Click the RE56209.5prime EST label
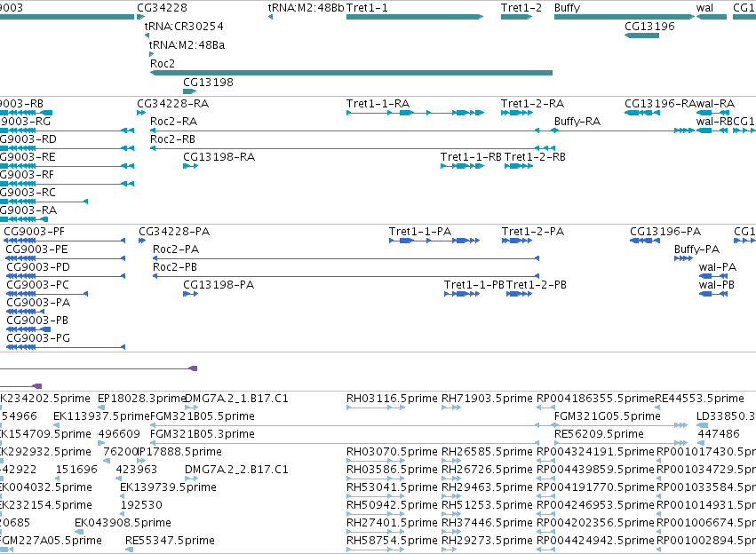This screenshot has height=554, width=756. 599,434
